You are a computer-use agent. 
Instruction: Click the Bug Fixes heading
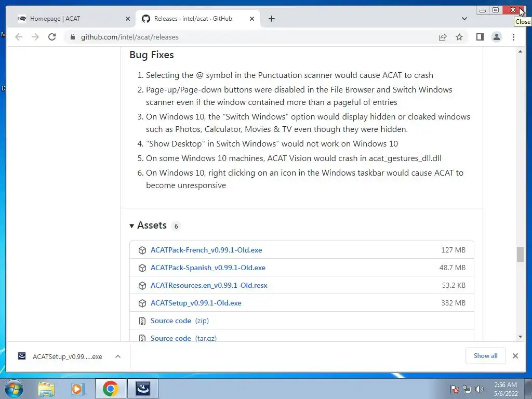[x=152, y=55]
